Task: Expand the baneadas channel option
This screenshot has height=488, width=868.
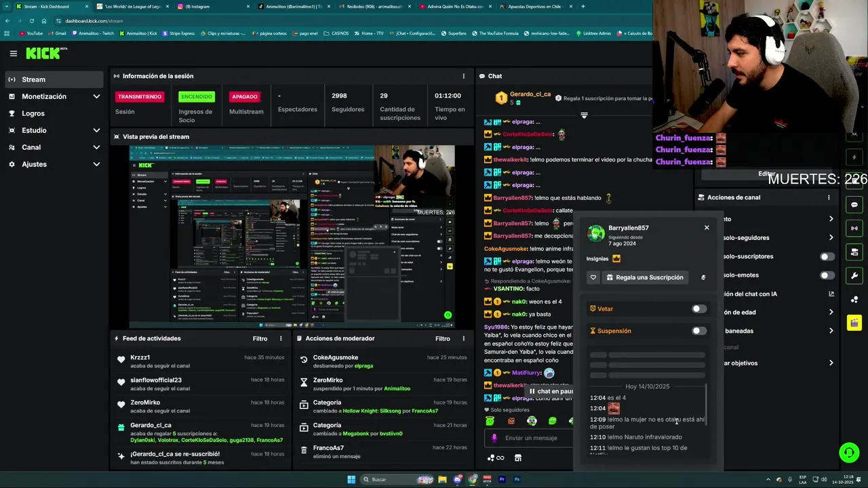Action: 831,331
